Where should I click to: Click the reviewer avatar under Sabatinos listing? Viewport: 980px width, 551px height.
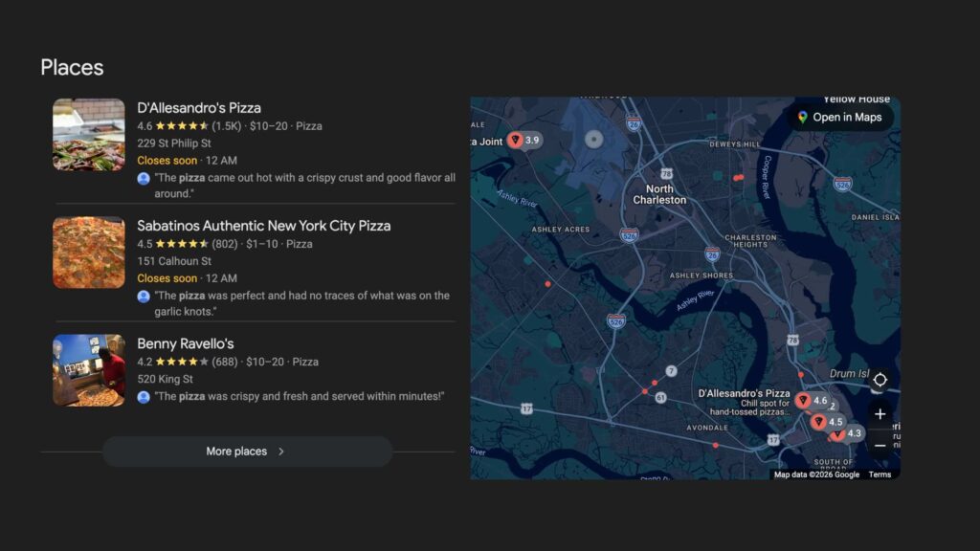145,296
